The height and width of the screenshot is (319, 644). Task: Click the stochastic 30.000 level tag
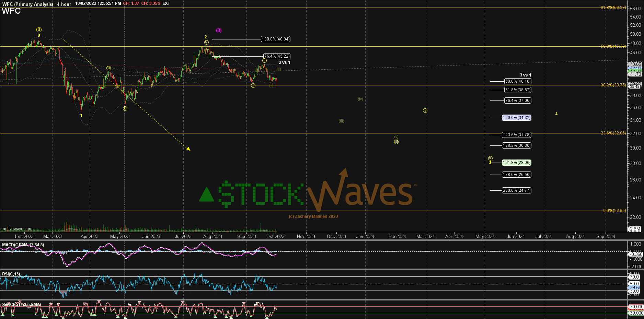point(636,313)
